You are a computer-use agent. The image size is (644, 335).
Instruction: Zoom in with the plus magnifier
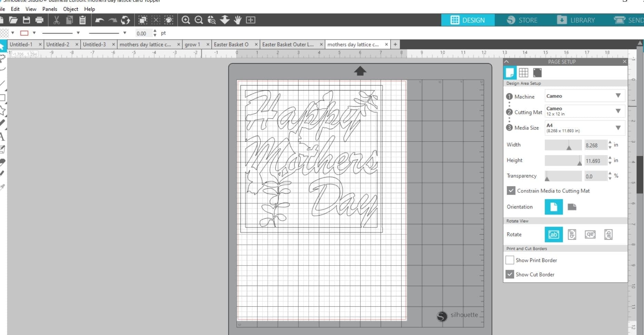(186, 20)
